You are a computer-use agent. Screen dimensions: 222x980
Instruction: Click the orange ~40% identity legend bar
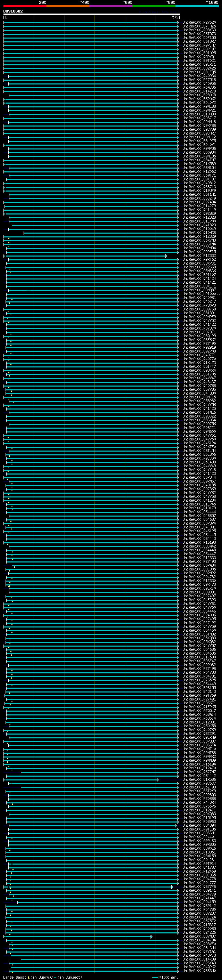pos(68,7)
